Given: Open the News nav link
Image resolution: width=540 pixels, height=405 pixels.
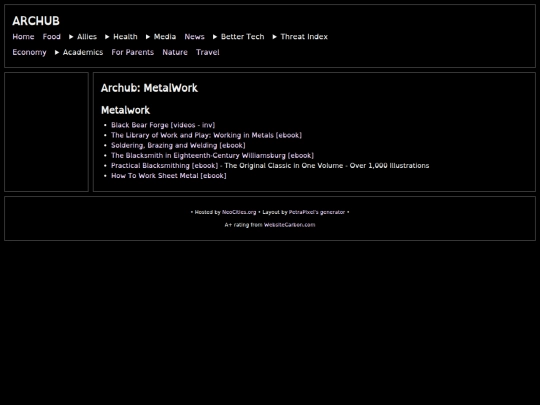Looking at the screenshot, I should point(194,37).
